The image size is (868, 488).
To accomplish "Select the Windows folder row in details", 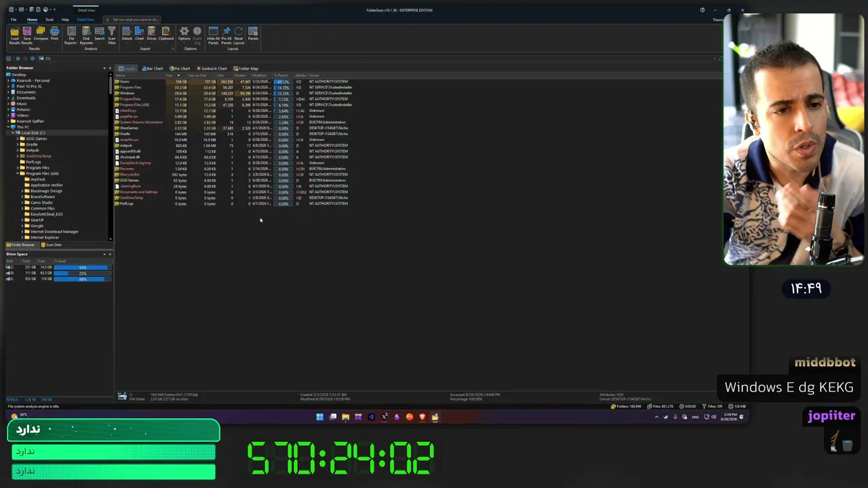I will (233, 93).
